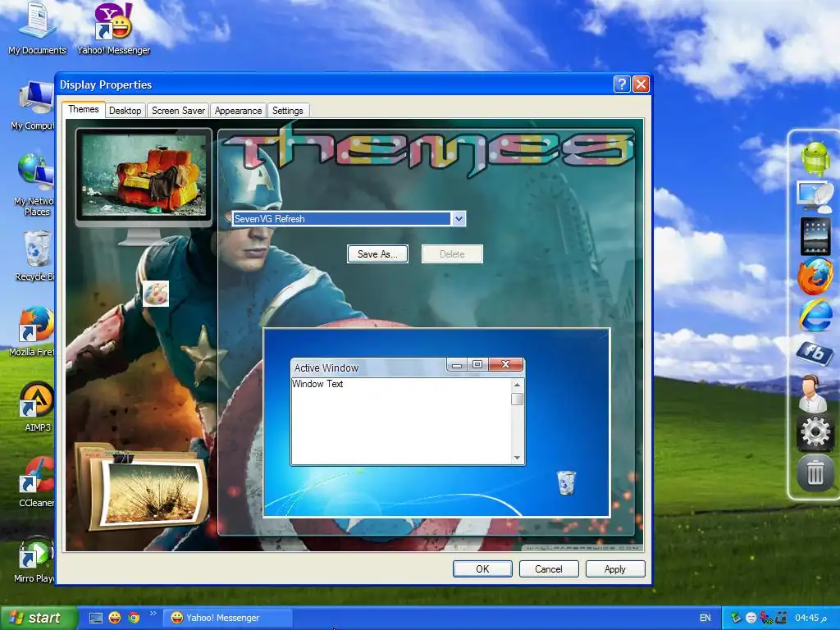This screenshot has width=840, height=630.
Task: Launch Internet Explorer from the side dock
Action: [815, 315]
